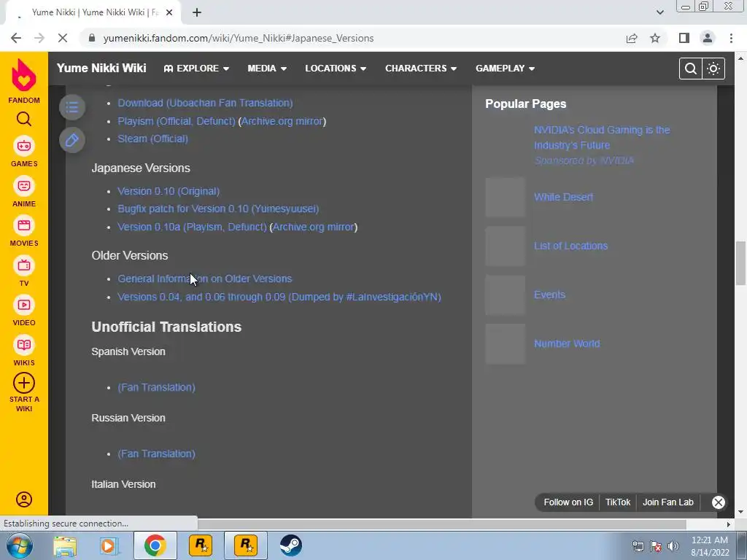Click the Fandom flame logo

pyautogui.click(x=24, y=75)
